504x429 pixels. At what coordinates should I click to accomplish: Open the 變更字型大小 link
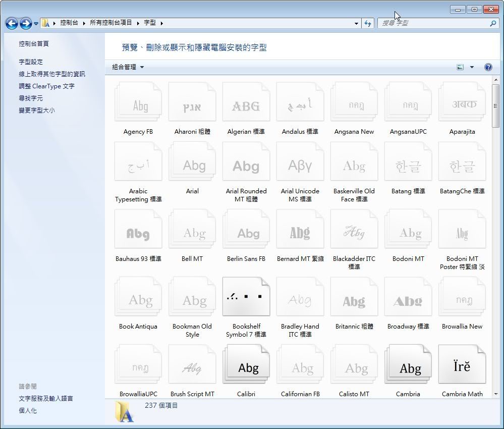pos(37,111)
